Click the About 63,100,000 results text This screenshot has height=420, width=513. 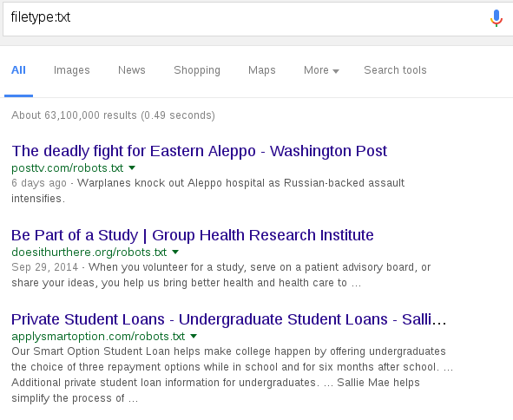(113, 115)
